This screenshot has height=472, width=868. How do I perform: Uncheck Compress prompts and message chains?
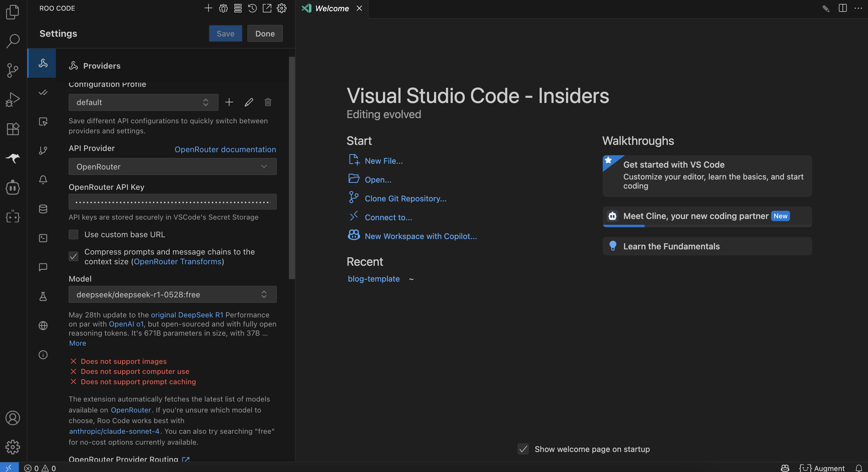(x=73, y=257)
